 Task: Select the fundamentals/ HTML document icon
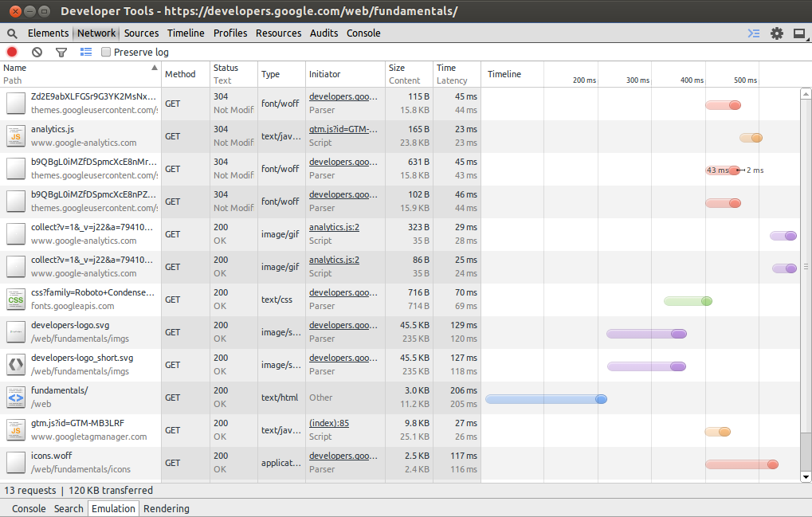[x=16, y=398]
